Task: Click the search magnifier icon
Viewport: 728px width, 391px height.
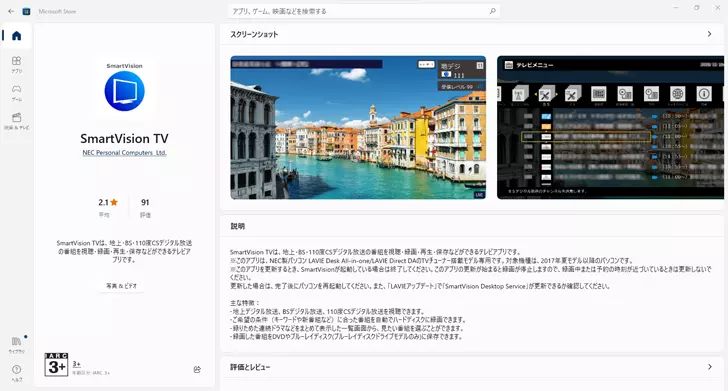Action: (x=492, y=11)
